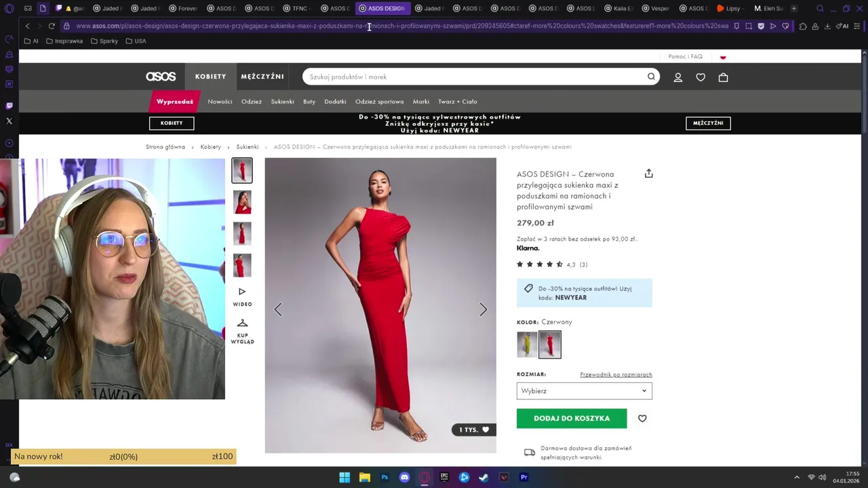
Task: Open the ASOS account profile icon
Action: tap(677, 77)
